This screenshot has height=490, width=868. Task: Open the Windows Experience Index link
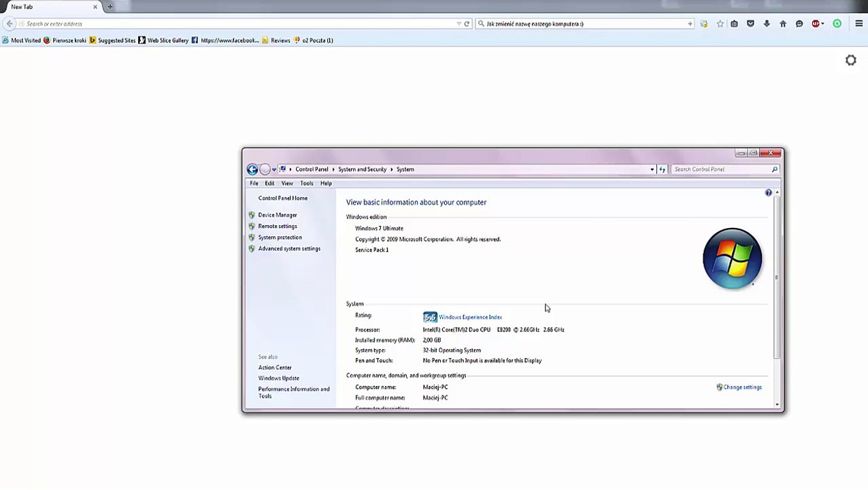[470, 317]
